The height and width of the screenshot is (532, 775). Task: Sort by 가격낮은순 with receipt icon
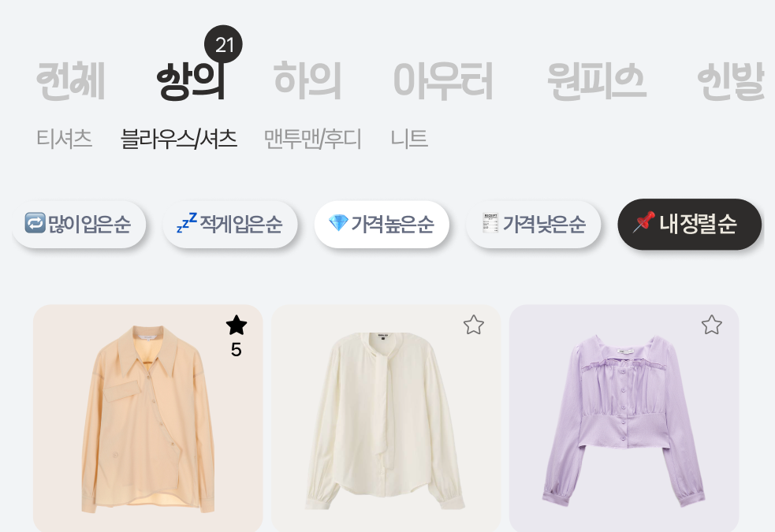(533, 225)
